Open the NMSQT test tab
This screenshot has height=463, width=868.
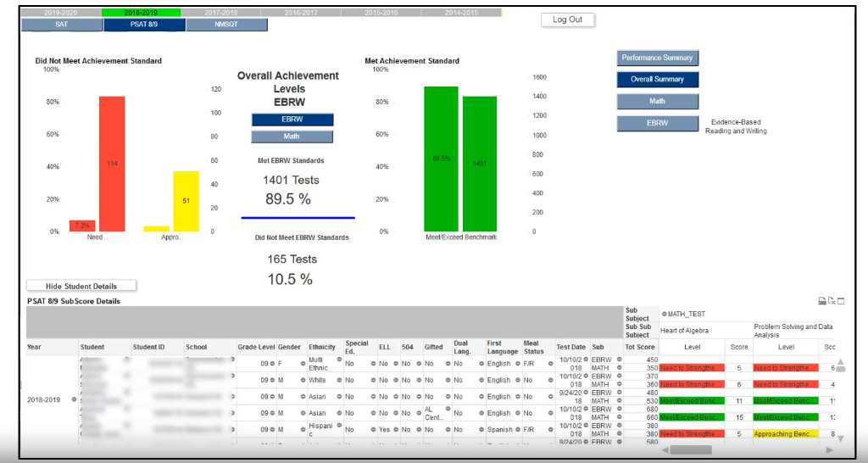226,25
